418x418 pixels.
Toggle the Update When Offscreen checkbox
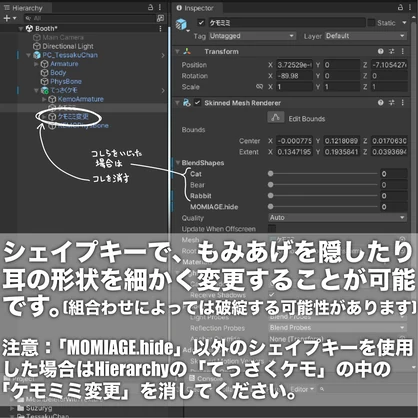[x=272, y=228]
